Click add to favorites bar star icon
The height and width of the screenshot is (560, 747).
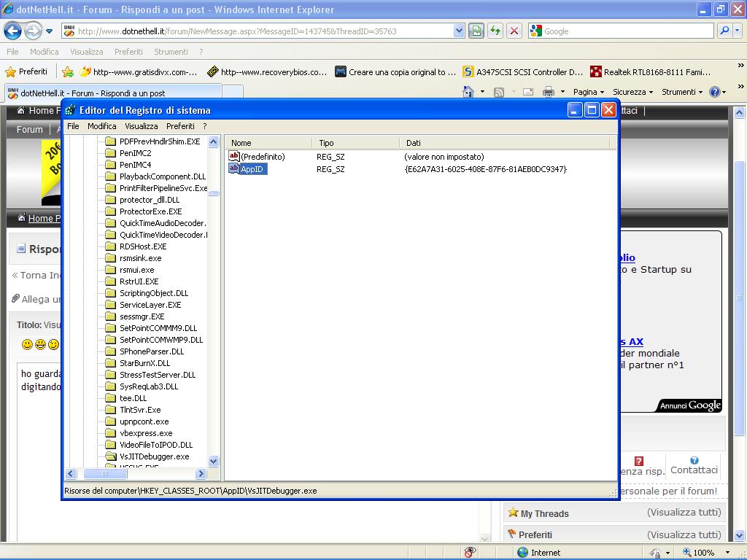[68, 72]
